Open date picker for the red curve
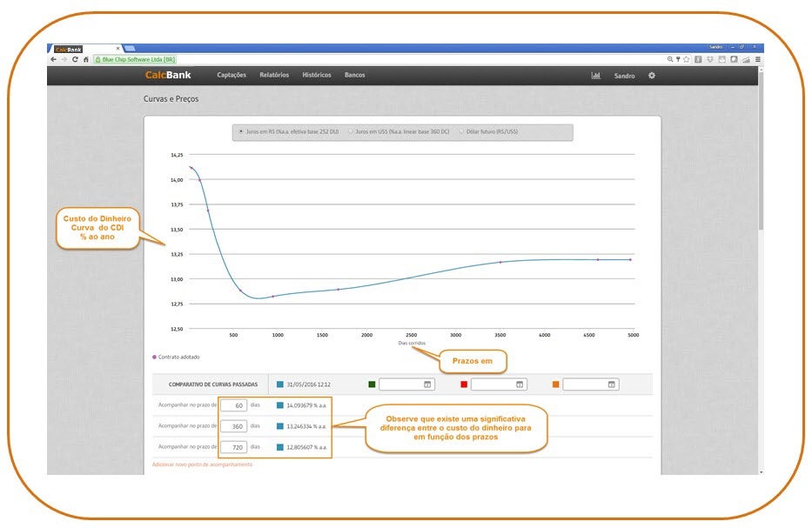 tap(520, 384)
